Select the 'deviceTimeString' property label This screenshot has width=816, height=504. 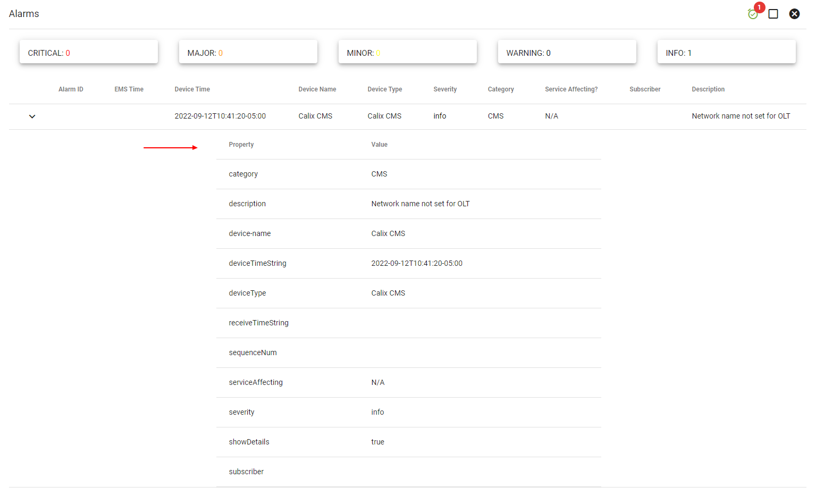click(x=258, y=263)
